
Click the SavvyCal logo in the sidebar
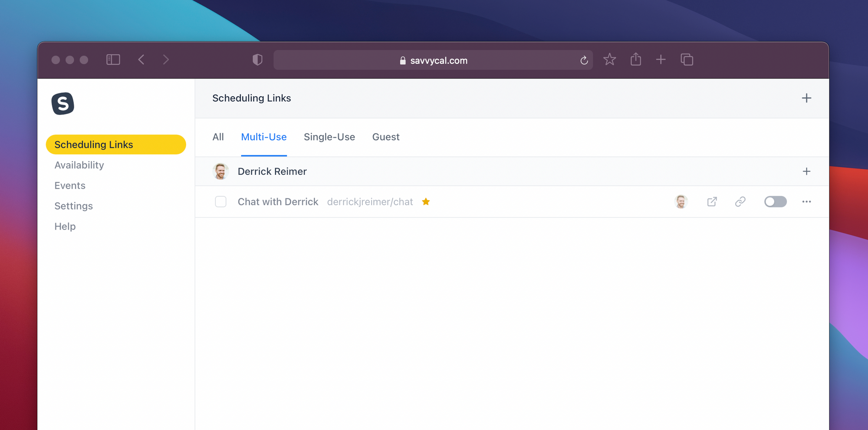click(63, 104)
